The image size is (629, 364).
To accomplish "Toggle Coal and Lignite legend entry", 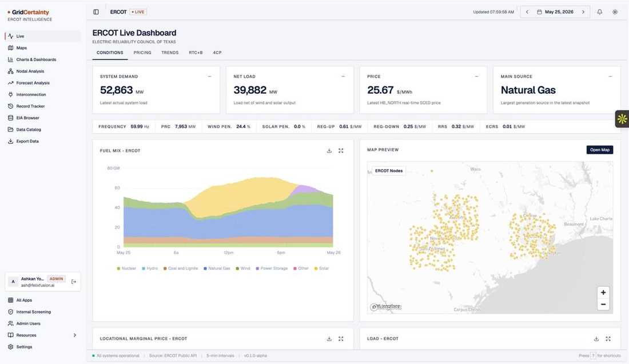I will (181, 269).
